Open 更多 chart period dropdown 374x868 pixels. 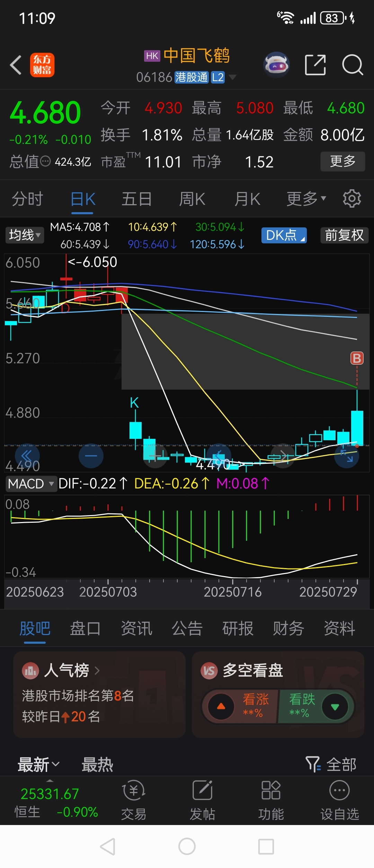[x=306, y=199]
